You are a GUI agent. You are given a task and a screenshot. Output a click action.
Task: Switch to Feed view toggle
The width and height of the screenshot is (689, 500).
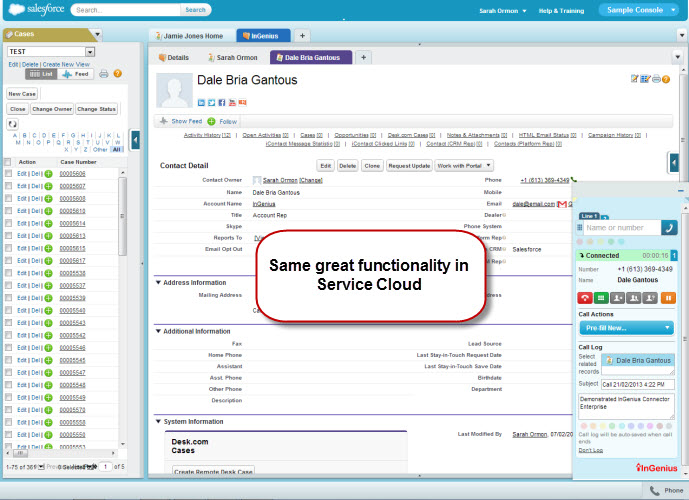pyautogui.click(x=76, y=74)
